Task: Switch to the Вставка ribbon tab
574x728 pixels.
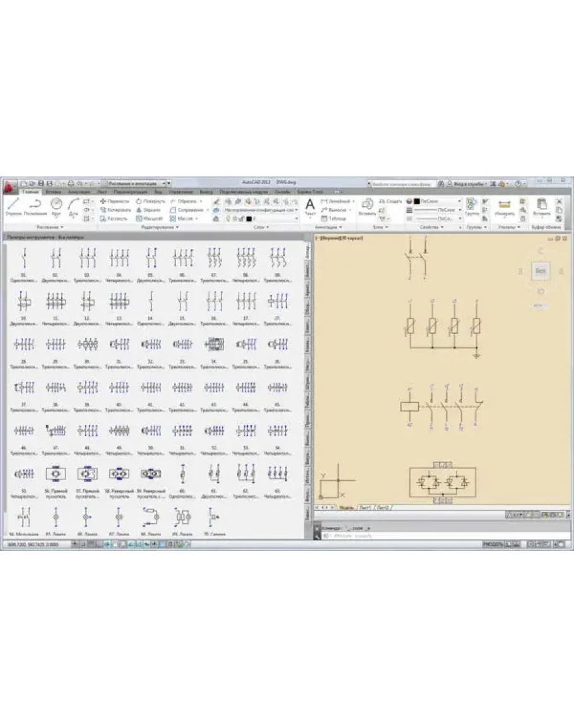Action: (53, 191)
